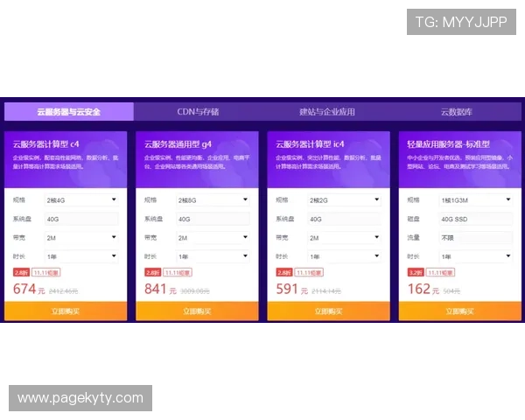
Task: Click 立即购买 under the 841元 price
Action: tap(197, 311)
